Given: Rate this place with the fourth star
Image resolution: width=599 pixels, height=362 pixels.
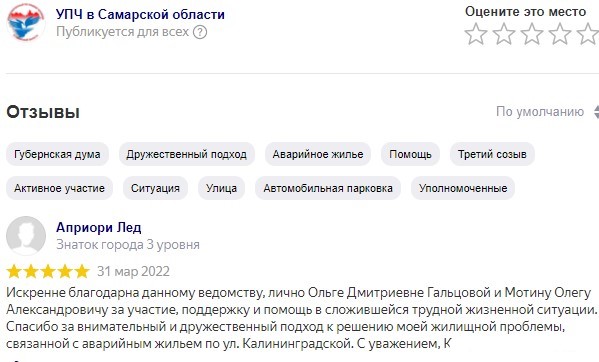Looking at the screenshot, I should pos(560,34).
